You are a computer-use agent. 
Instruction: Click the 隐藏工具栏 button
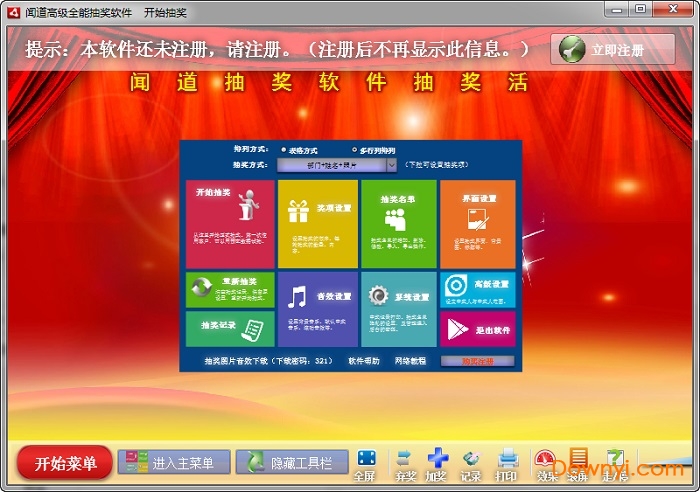292,462
